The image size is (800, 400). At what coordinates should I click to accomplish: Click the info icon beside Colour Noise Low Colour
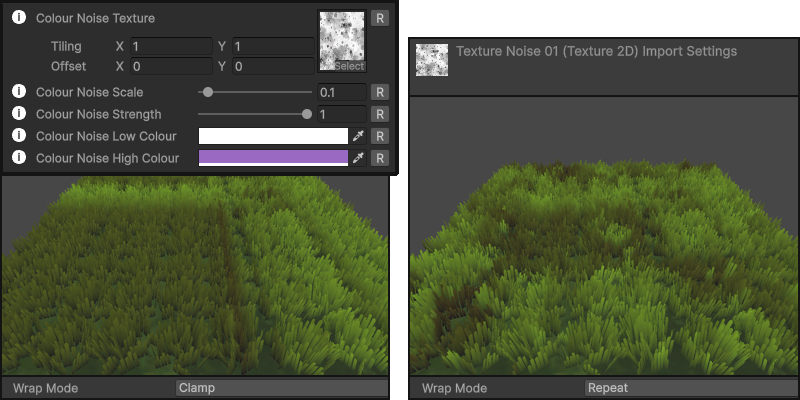point(18,136)
